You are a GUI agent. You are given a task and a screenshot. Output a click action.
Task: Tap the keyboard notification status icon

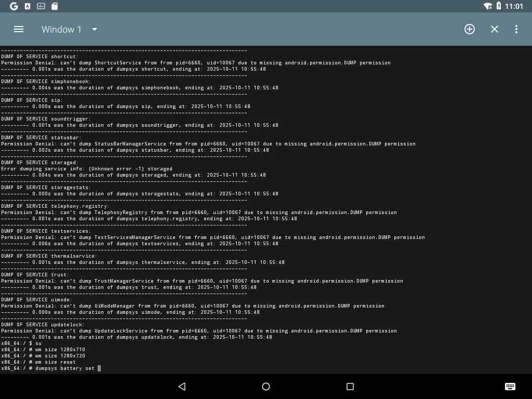[41, 6]
